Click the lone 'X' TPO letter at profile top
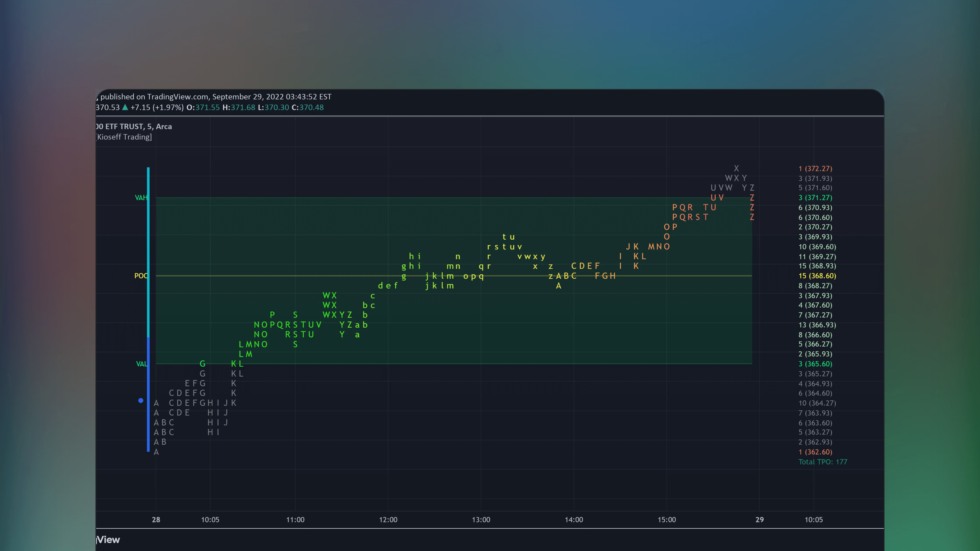Screen dimensions: 980x551 point(736,168)
